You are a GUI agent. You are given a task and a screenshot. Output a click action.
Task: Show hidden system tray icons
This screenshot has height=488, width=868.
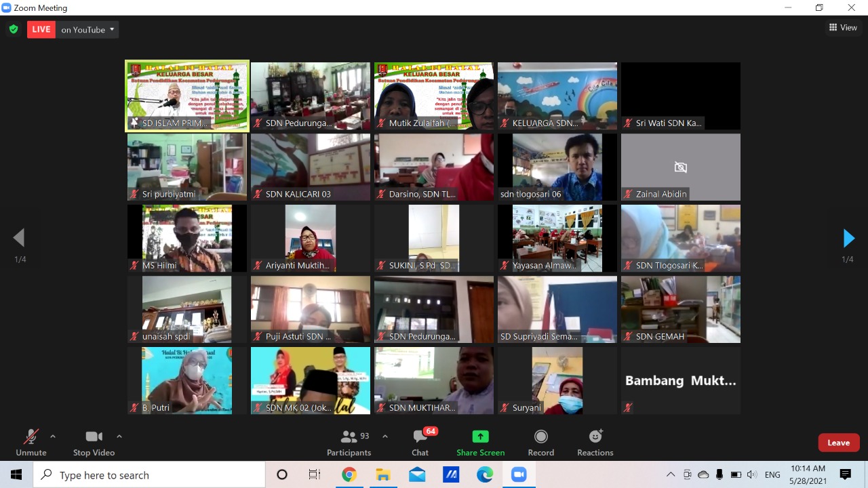(671, 474)
